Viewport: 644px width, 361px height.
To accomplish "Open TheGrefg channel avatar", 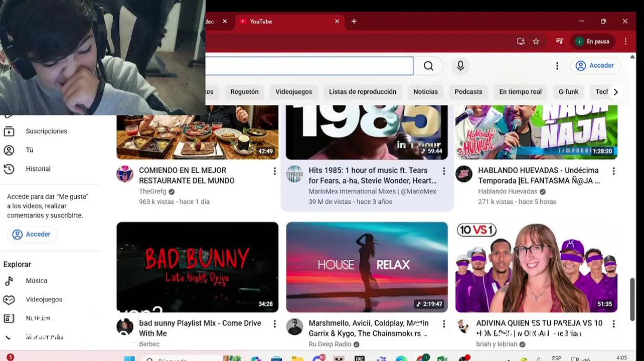I will (125, 174).
